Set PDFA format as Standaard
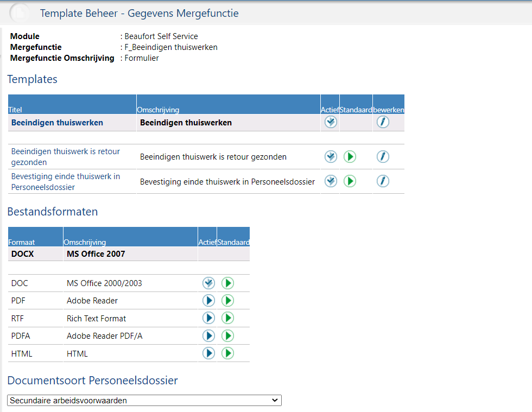 [x=227, y=335]
